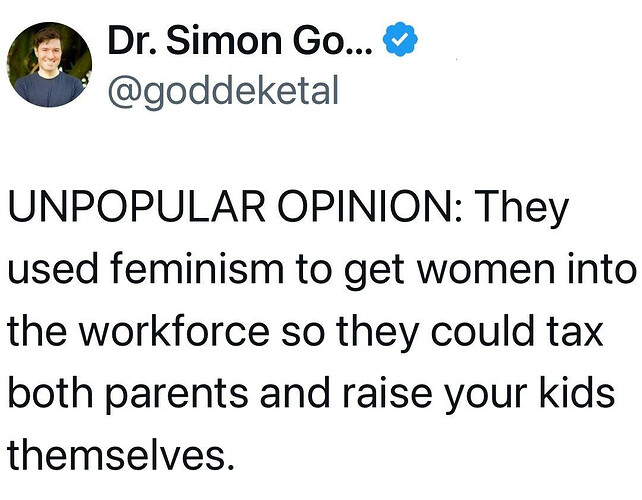This screenshot has height=500, width=642.
Task: Open the Dr. Simon Go... display name
Action: [x=240, y=40]
